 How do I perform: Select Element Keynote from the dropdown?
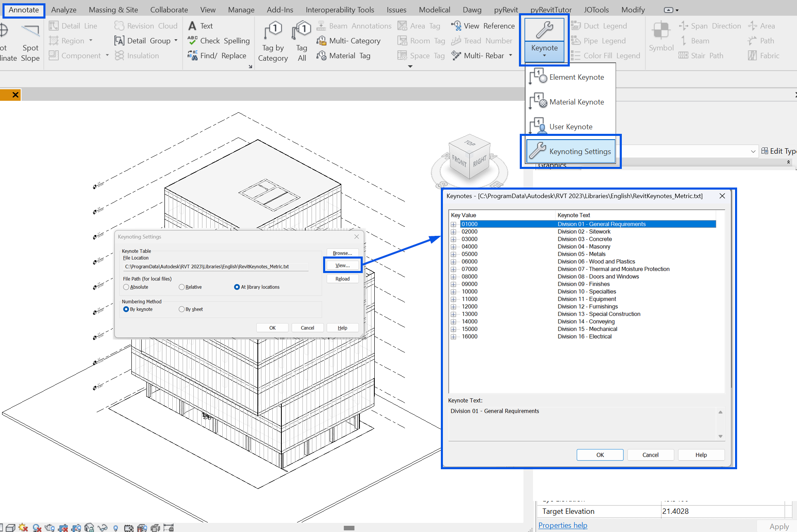coord(570,77)
